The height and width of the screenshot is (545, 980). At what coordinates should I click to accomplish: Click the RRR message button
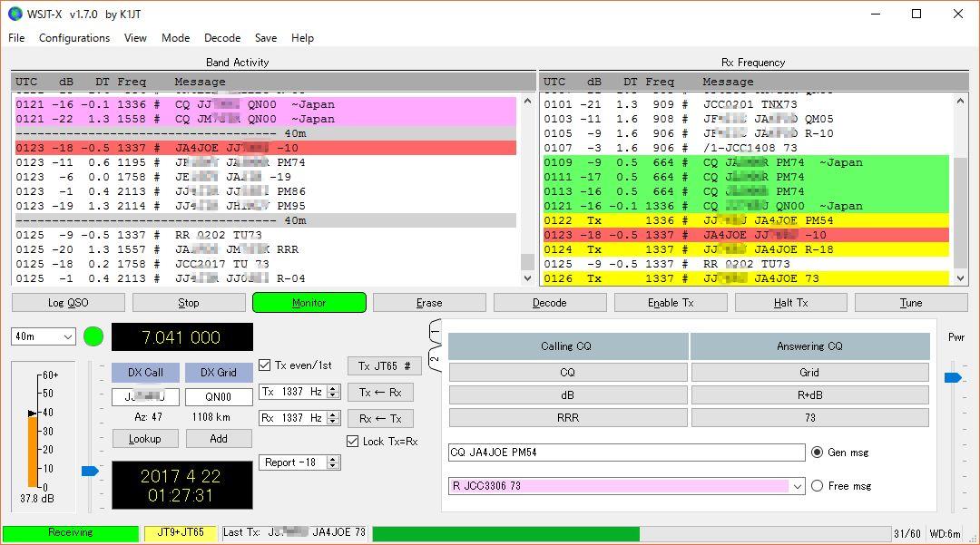point(568,418)
